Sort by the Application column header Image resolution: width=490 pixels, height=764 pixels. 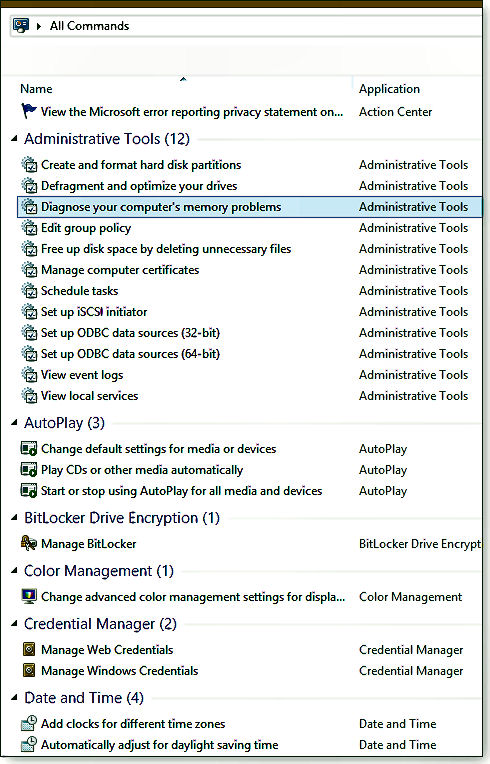click(x=389, y=89)
